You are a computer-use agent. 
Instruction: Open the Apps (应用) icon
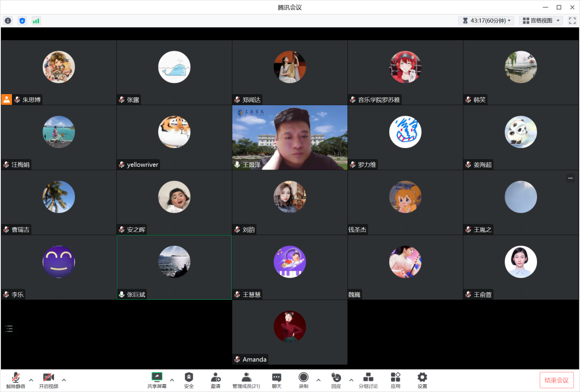click(x=395, y=380)
